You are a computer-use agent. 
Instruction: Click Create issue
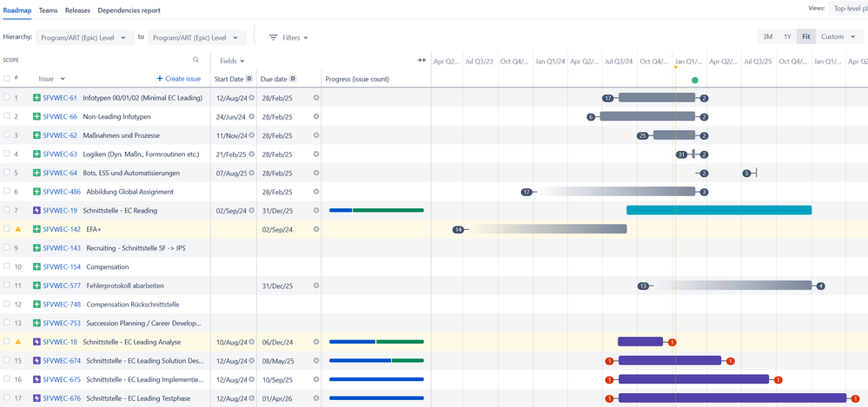pyautogui.click(x=179, y=79)
